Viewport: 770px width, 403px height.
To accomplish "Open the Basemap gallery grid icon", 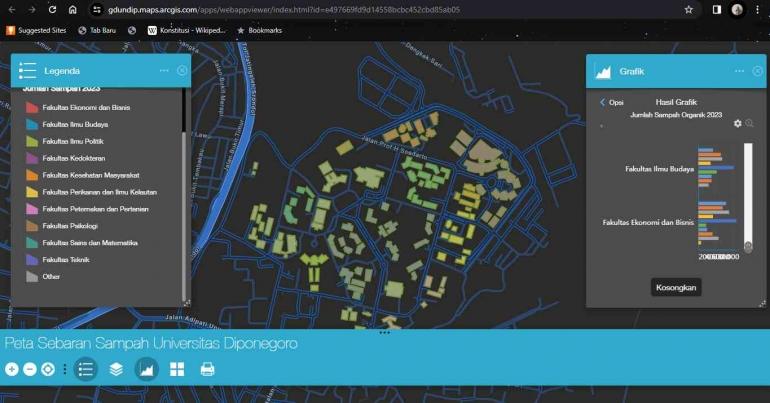I will tap(177, 369).
